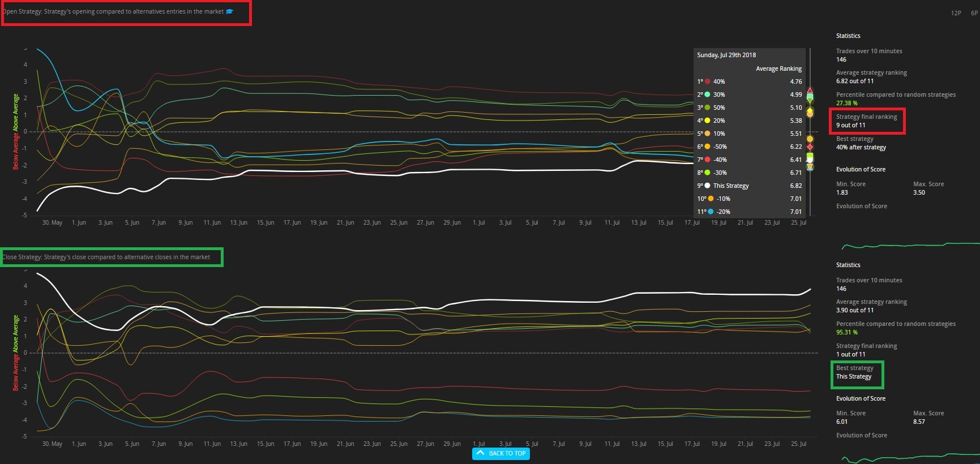This screenshot has width=980, height=464.
Task: Click the red triangle marker on chart edge
Action: point(810,91)
